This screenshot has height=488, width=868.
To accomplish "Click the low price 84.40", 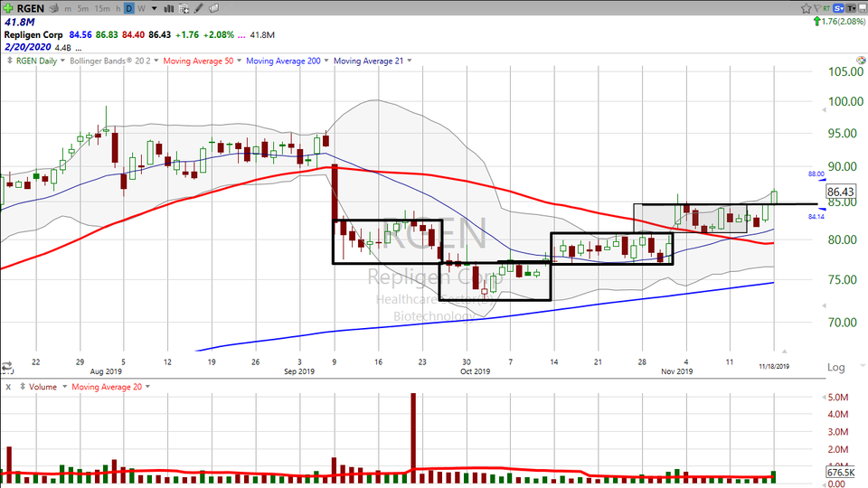I will click(134, 35).
